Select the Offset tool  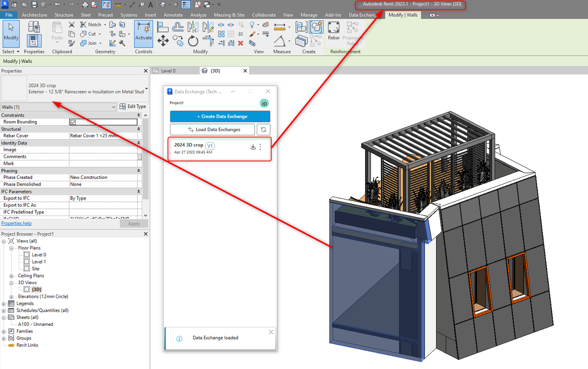click(178, 27)
